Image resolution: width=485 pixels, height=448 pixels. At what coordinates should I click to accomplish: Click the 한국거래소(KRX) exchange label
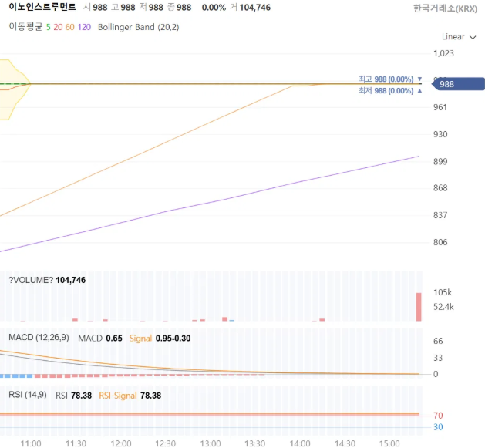[445, 8]
